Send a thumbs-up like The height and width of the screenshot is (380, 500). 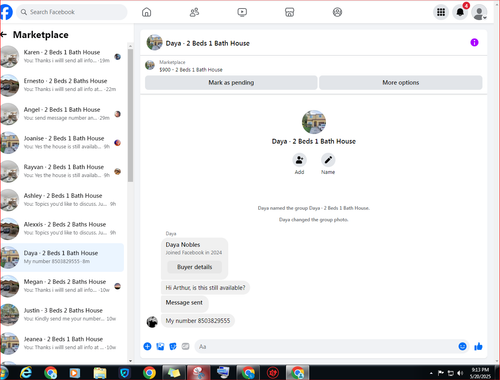point(478,346)
